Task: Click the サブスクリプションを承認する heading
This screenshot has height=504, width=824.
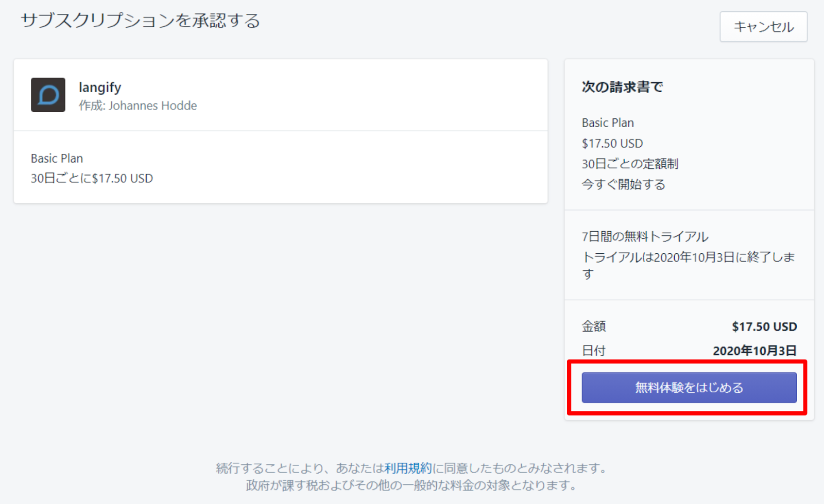Action: point(140,21)
